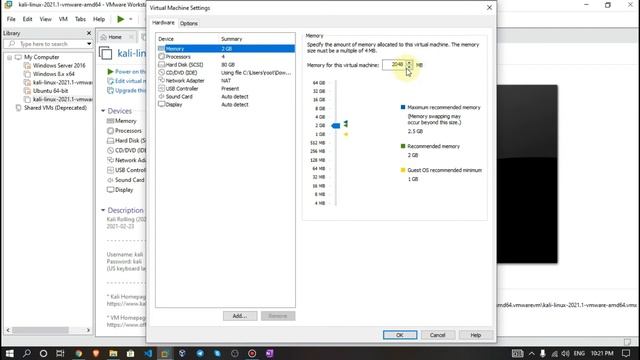Click Add... to add hardware
The height and width of the screenshot is (360, 640).
pyautogui.click(x=240, y=316)
